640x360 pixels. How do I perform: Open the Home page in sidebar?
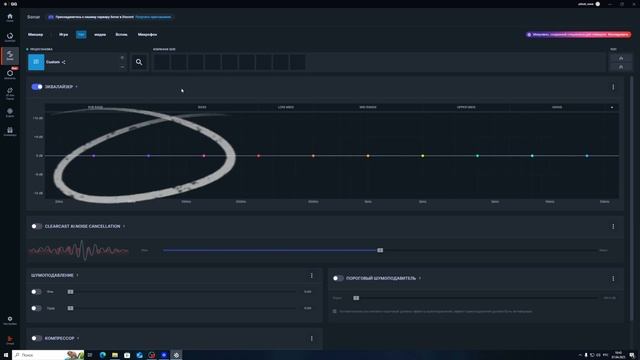coord(10,18)
